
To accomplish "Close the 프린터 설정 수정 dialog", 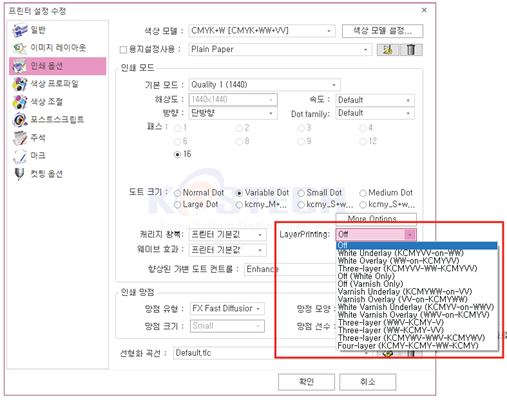I will click(424, 10).
